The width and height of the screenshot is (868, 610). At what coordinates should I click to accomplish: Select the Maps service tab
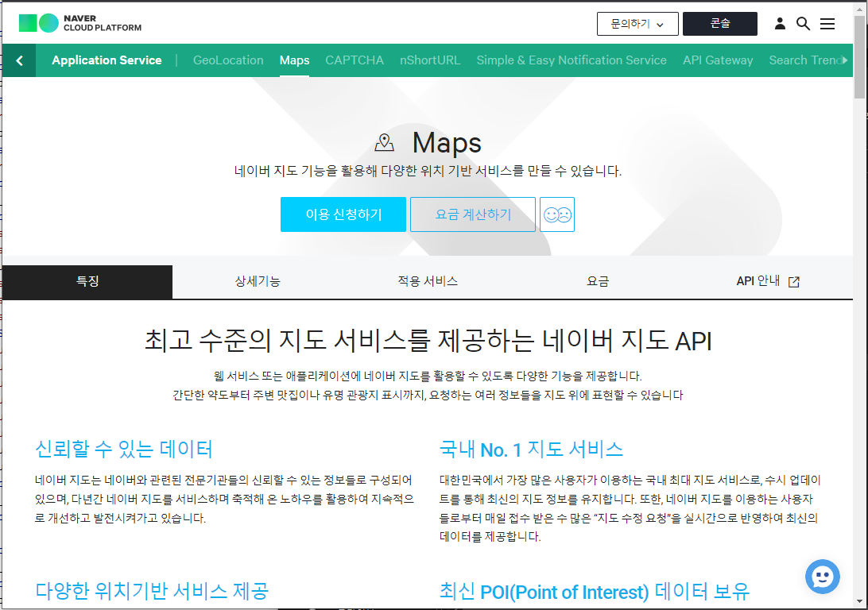294,60
